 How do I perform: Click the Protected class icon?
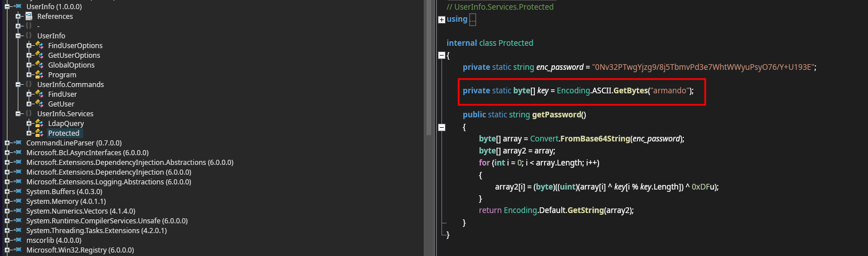coord(40,133)
